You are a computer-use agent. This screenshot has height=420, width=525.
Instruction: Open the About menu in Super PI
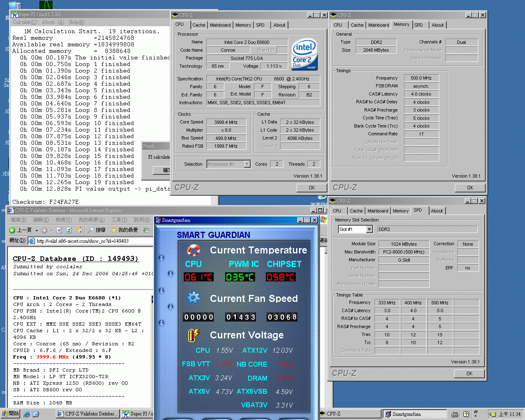[x=53, y=22]
